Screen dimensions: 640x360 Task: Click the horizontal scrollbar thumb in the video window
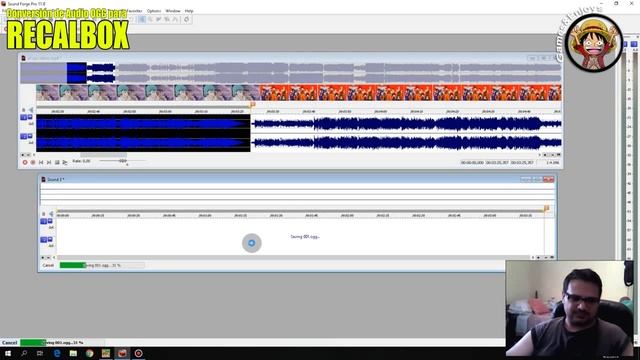point(103,155)
